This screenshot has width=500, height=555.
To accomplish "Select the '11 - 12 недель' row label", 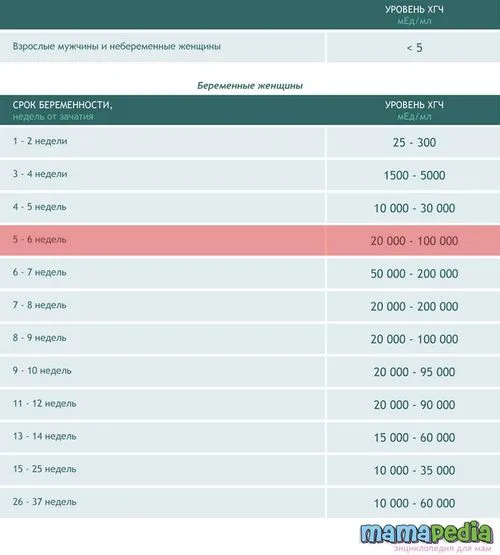I will [x=45, y=404].
